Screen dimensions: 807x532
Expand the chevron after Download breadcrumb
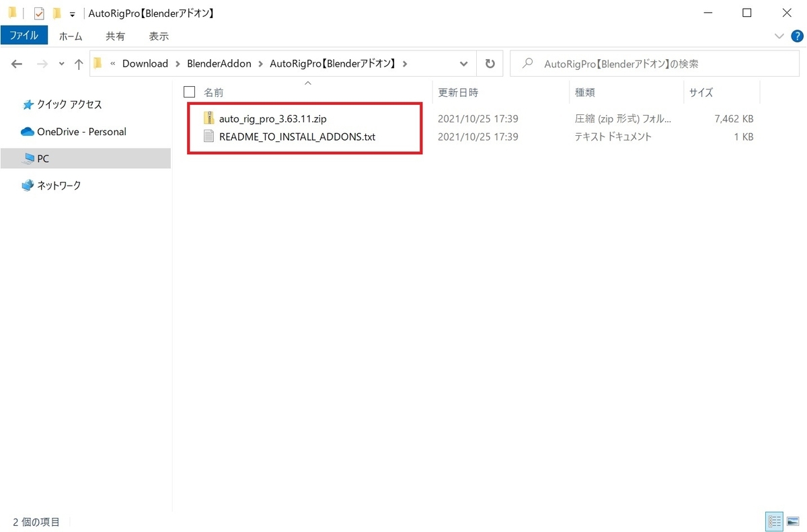pyautogui.click(x=178, y=64)
